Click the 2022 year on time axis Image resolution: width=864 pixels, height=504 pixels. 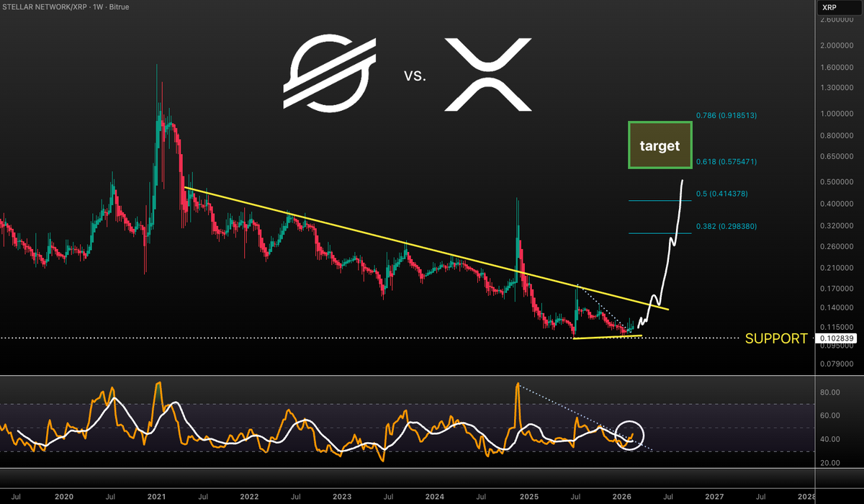[249, 497]
